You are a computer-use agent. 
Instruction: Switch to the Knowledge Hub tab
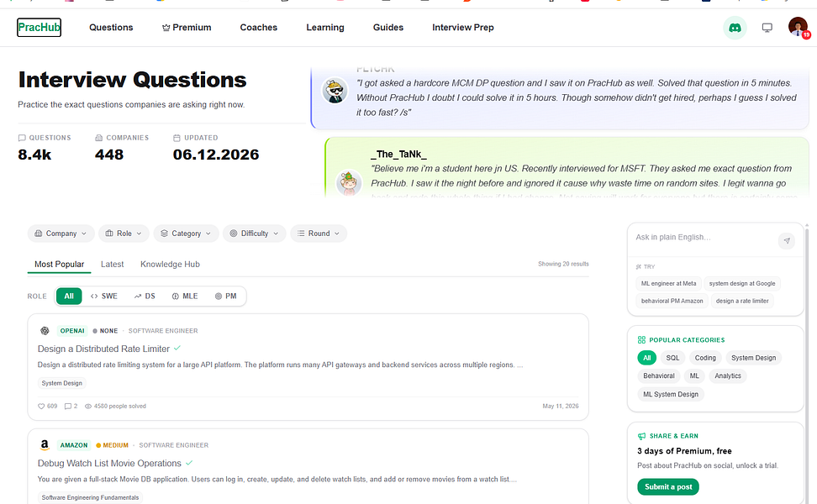point(170,264)
